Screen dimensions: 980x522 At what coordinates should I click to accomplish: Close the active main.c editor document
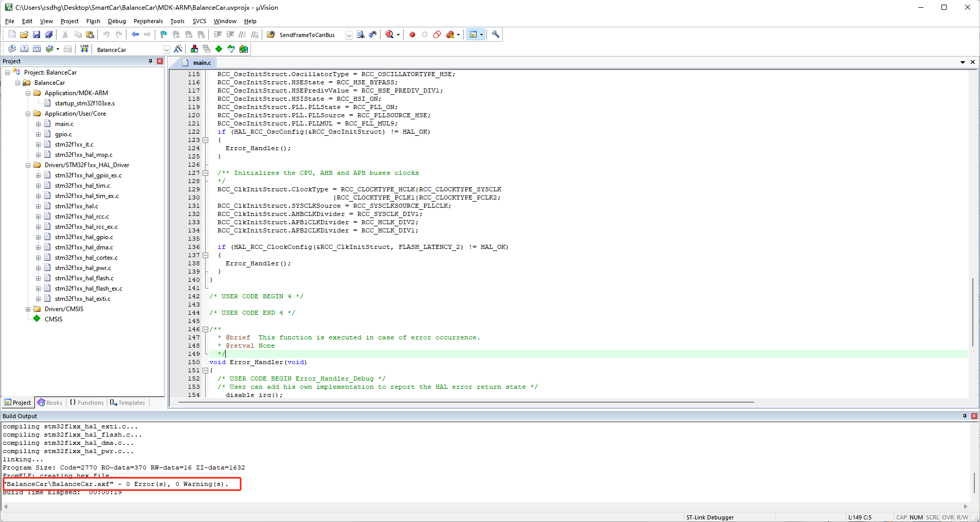coord(973,62)
